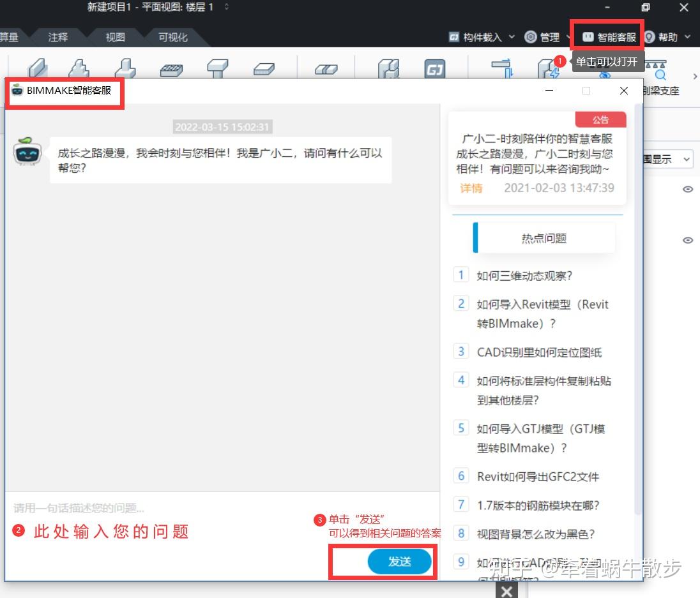Screen dimensions: 700x598
Task: Open the 详情 link in the announcement
Action: point(471,188)
